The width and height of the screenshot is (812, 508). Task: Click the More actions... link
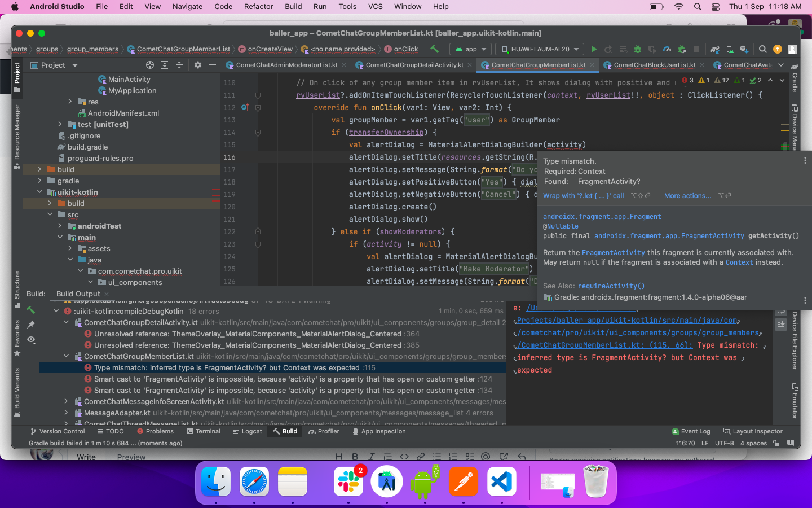[687, 196]
